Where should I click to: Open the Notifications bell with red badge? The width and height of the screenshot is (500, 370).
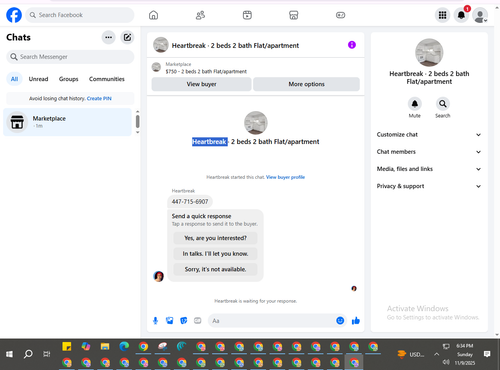pos(461,15)
